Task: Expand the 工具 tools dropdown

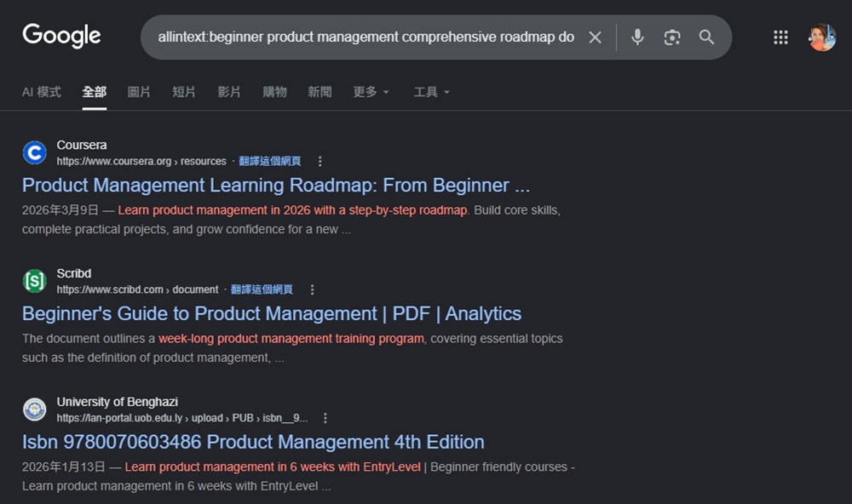Action: click(x=432, y=92)
